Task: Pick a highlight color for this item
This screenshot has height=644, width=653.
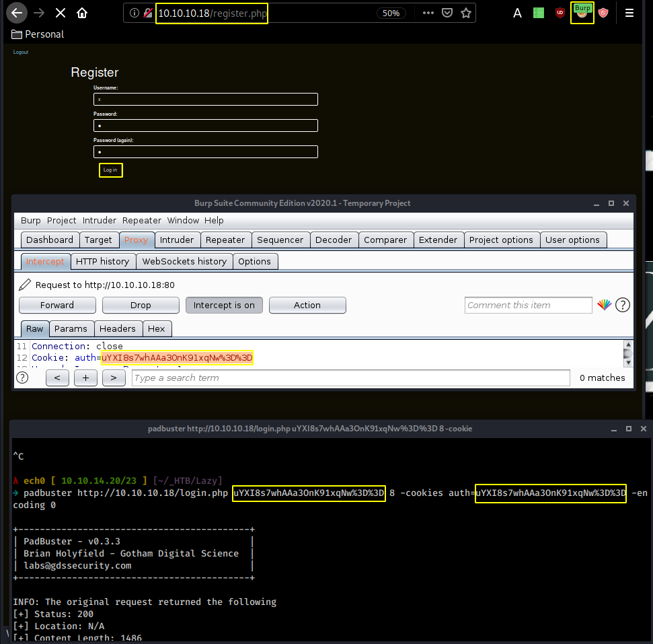Action: (x=604, y=305)
